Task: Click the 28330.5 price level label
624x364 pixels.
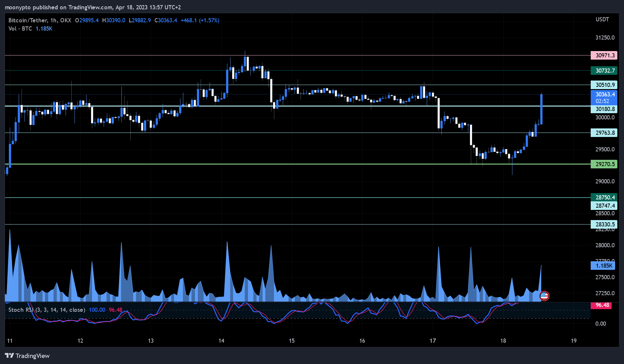Action: tap(604, 224)
